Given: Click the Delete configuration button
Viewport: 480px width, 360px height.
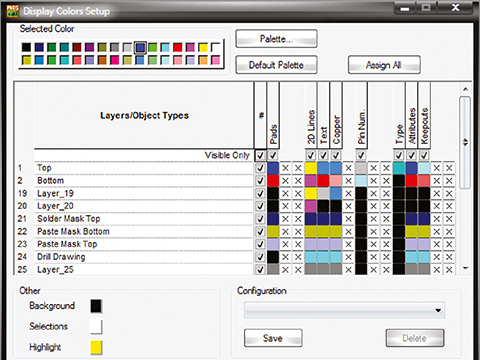Looking at the screenshot, I should [415, 338].
